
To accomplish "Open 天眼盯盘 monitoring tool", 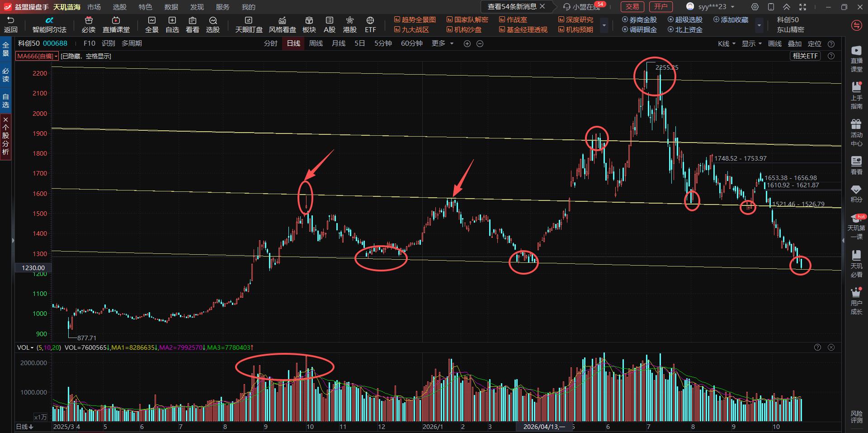I will 249,24.
